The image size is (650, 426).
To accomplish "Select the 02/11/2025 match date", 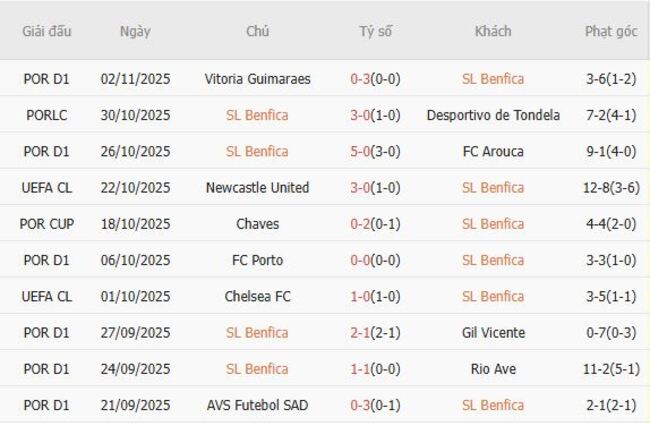I will 135,79.
